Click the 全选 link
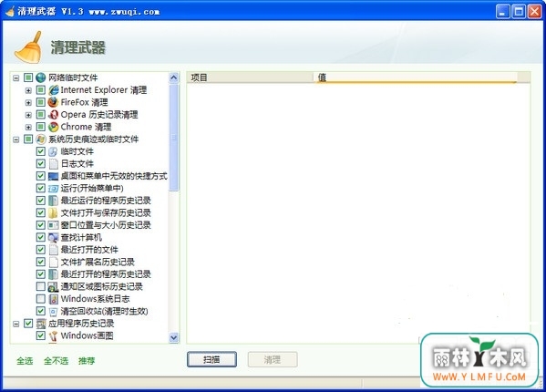This screenshot has height=392, width=546. tap(25, 361)
